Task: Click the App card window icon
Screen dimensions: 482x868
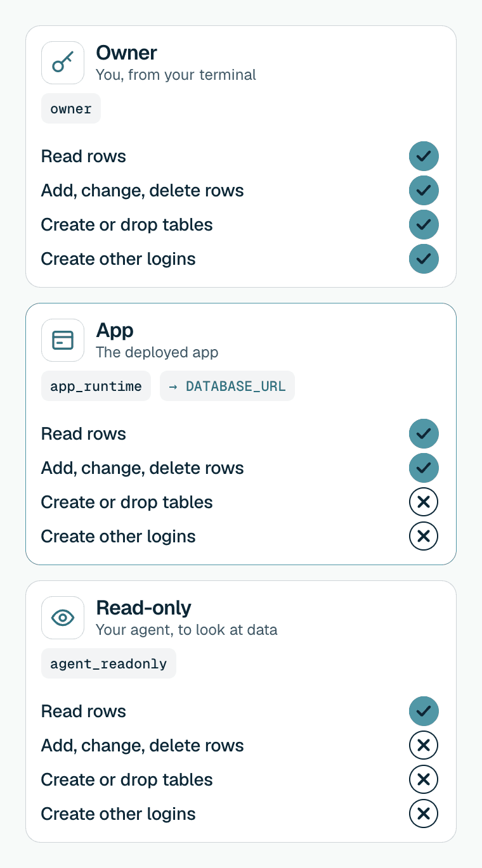Action: pyautogui.click(x=63, y=340)
